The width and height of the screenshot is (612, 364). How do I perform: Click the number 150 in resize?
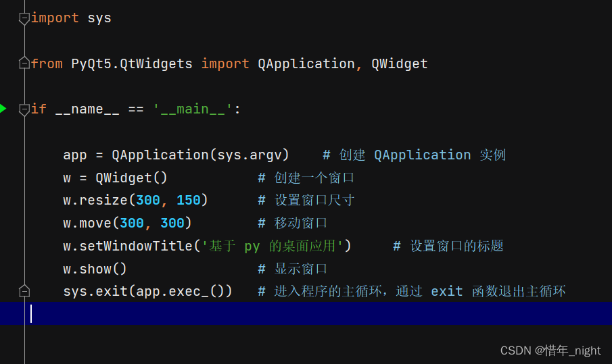(x=188, y=201)
